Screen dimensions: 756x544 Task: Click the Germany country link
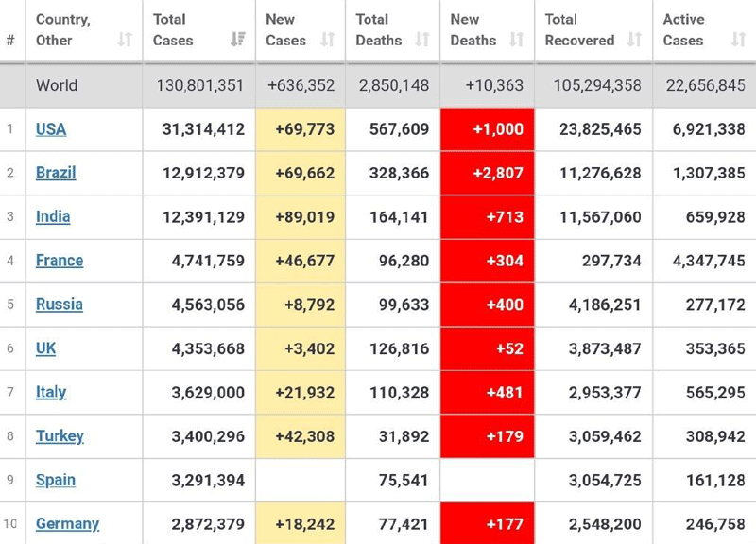(x=67, y=523)
